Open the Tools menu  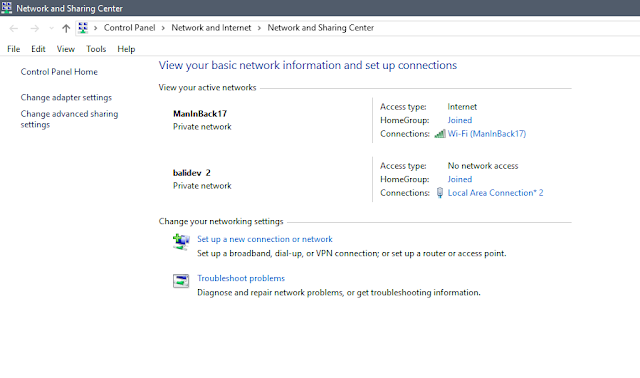(96, 49)
